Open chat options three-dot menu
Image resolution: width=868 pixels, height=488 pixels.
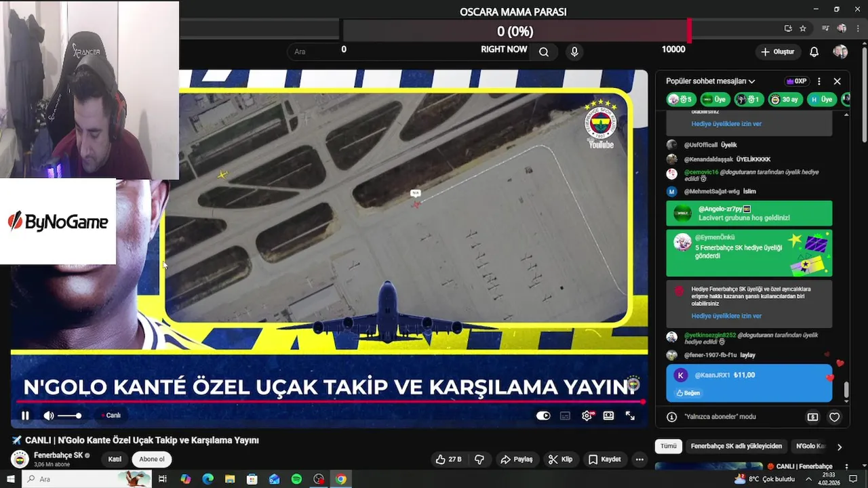[819, 81]
